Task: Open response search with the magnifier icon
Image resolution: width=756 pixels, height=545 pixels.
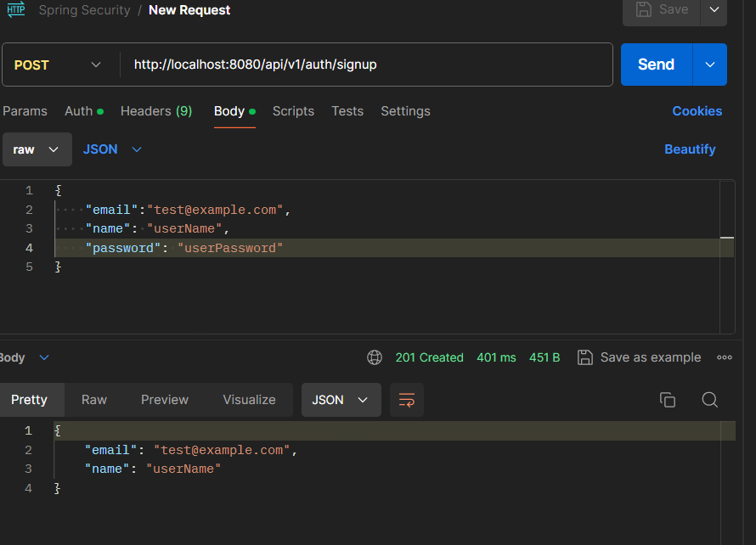Action: (x=710, y=400)
